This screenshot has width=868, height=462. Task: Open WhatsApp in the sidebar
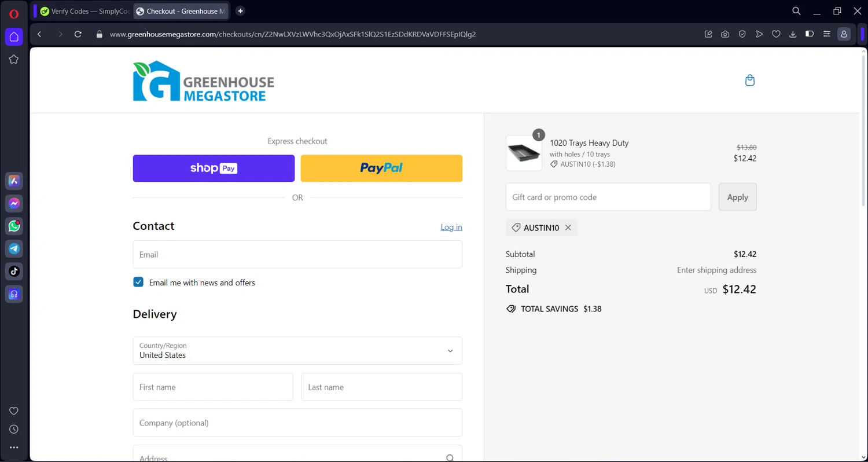[x=14, y=226]
